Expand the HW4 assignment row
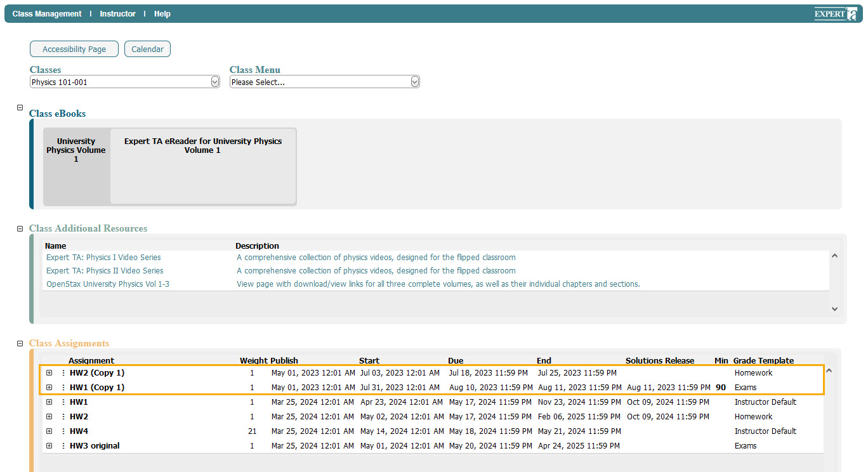Screen dimensions: 868x472 point(49,431)
